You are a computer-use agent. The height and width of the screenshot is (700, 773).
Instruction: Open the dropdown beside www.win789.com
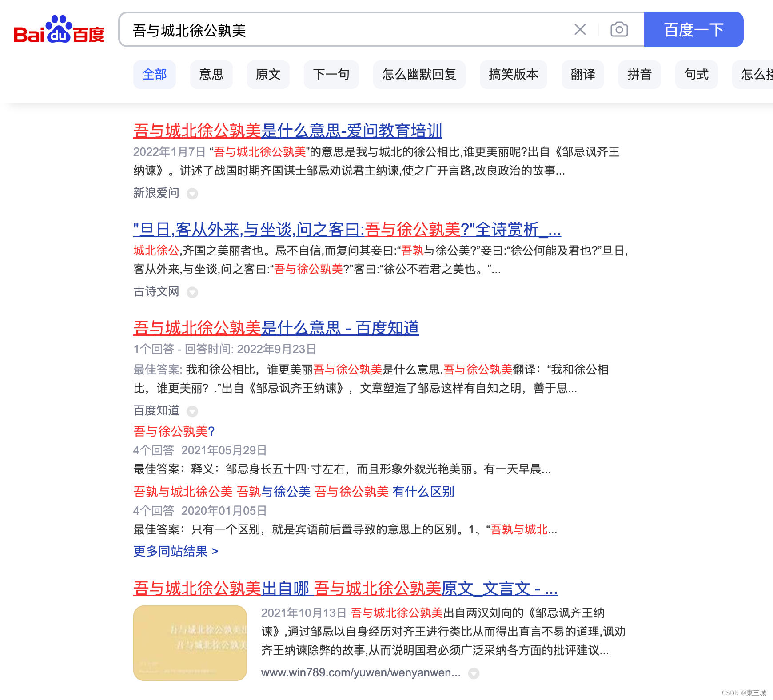click(473, 673)
